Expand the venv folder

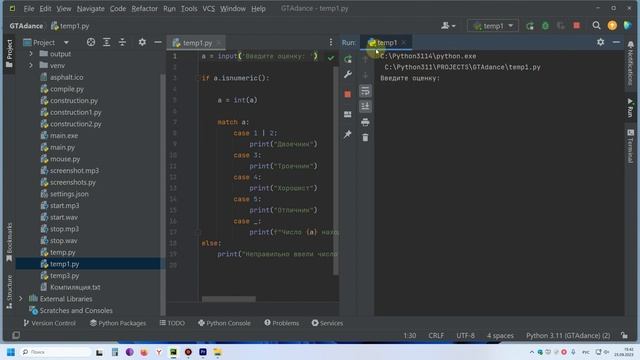click(31, 65)
